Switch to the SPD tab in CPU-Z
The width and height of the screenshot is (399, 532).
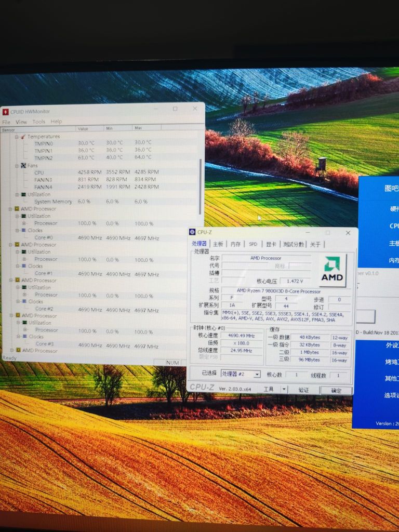[x=252, y=244]
